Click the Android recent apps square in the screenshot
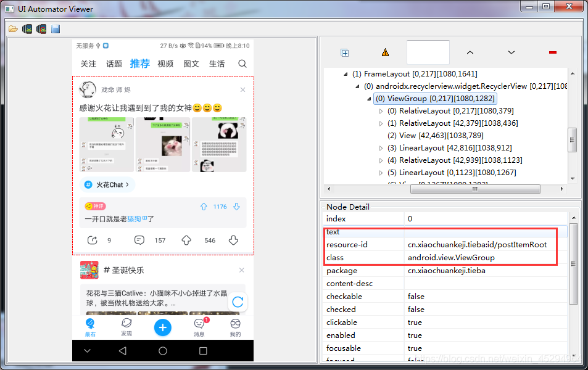 tap(203, 351)
